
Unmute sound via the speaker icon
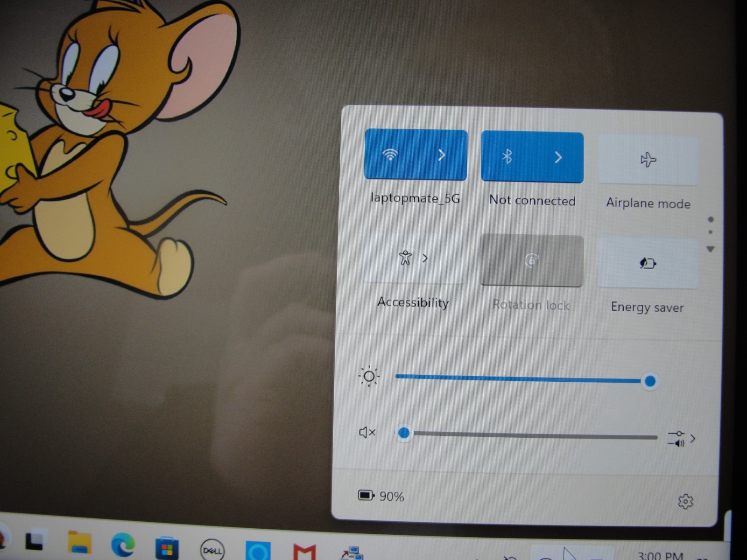pos(367,433)
